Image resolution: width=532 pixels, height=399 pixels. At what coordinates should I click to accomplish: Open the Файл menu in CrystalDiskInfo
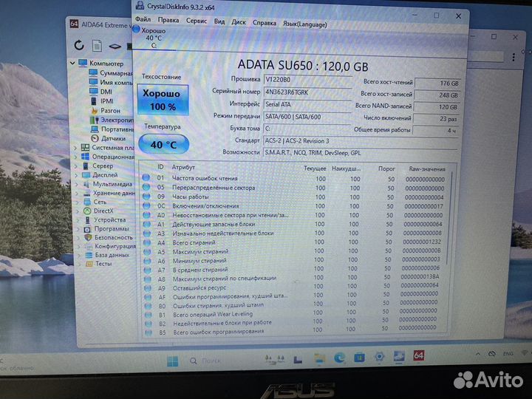(143, 19)
